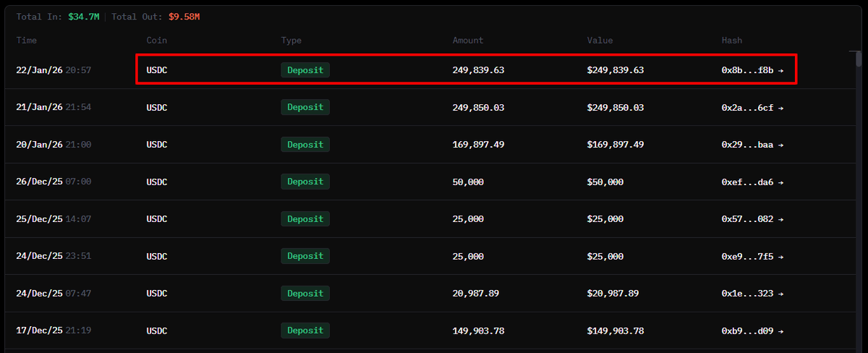Open transaction hash 0x1e...323 link
The width and height of the screenshot is (868, 353).
click(x=752, y=294)
